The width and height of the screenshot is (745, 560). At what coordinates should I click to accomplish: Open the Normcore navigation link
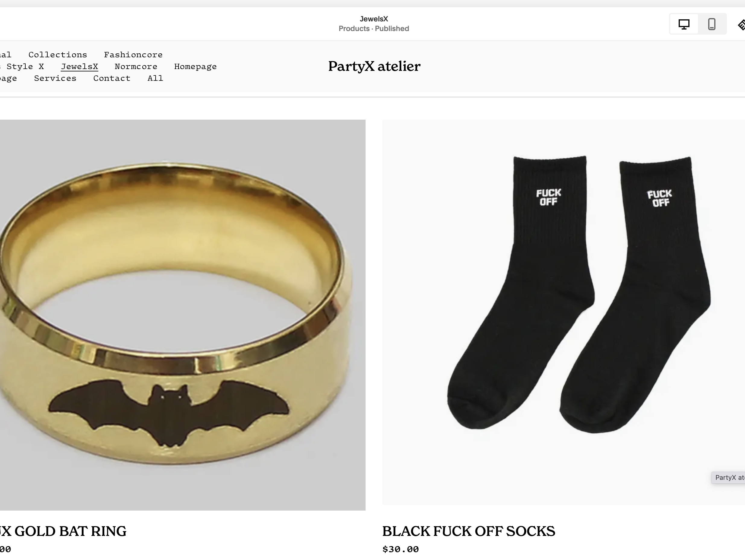tap(136, 66)
